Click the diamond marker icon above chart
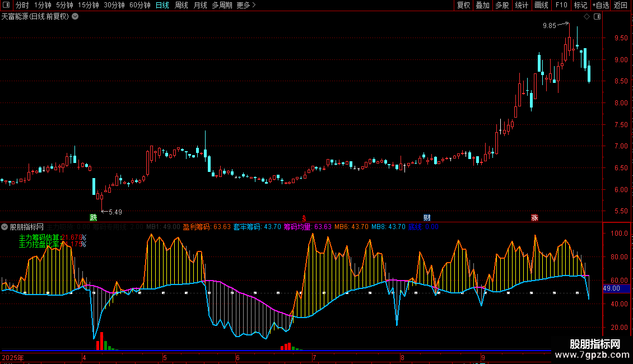This screenshot has height=364, width=633. [587, 17]
